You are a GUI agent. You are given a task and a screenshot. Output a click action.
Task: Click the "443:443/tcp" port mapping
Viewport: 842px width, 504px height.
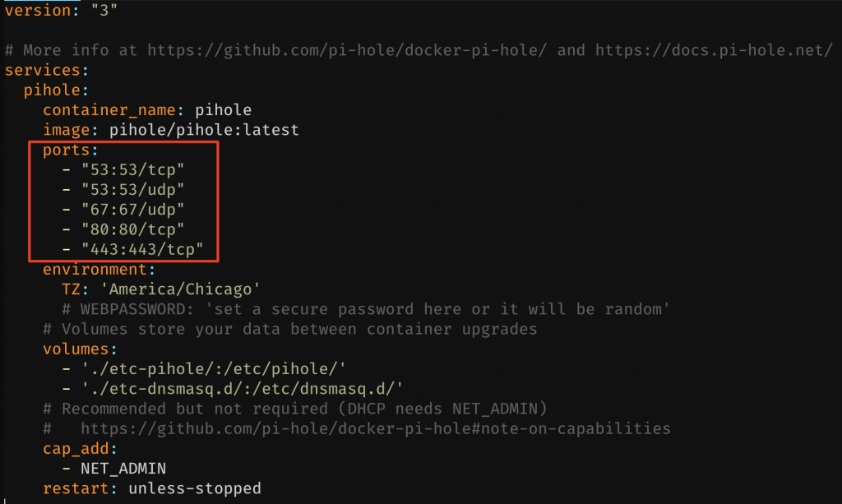(x=141, y=249)
